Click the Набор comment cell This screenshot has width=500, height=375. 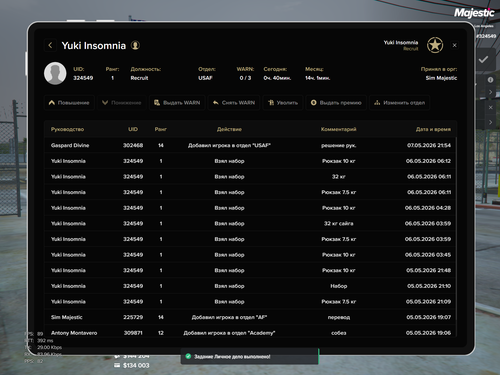pos(338,286)
